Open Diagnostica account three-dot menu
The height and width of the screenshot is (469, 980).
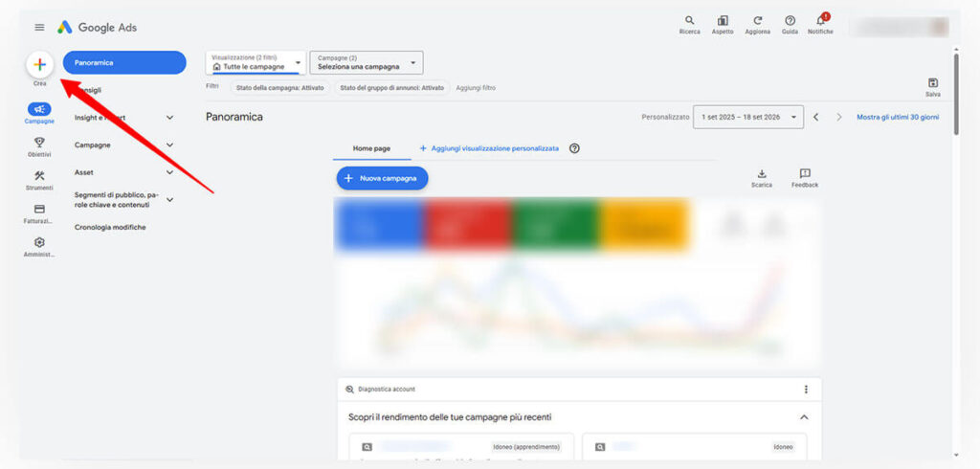[x=806, y=389]
